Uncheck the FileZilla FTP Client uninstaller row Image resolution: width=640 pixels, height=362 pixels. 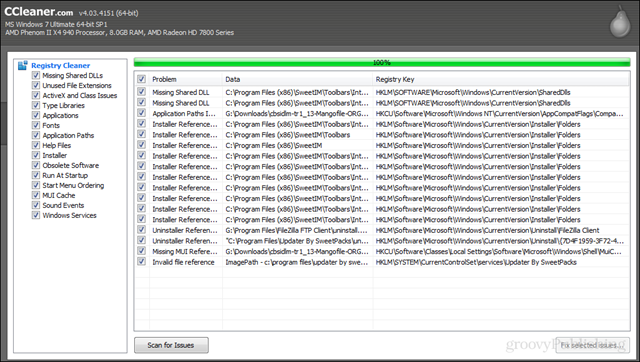click(x=142, y=230)
